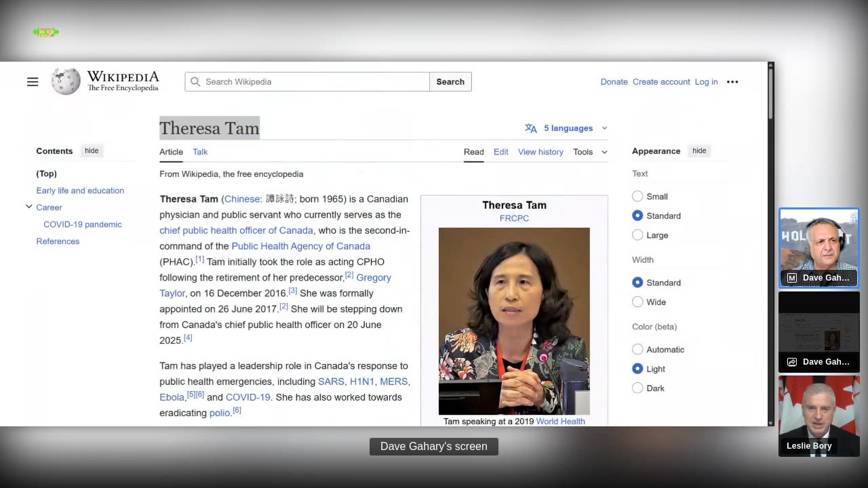868x488 pixels.
Task: Go to COVID-19 pandemic subsection
Action: pyautogui.click(x=83, y=224)
